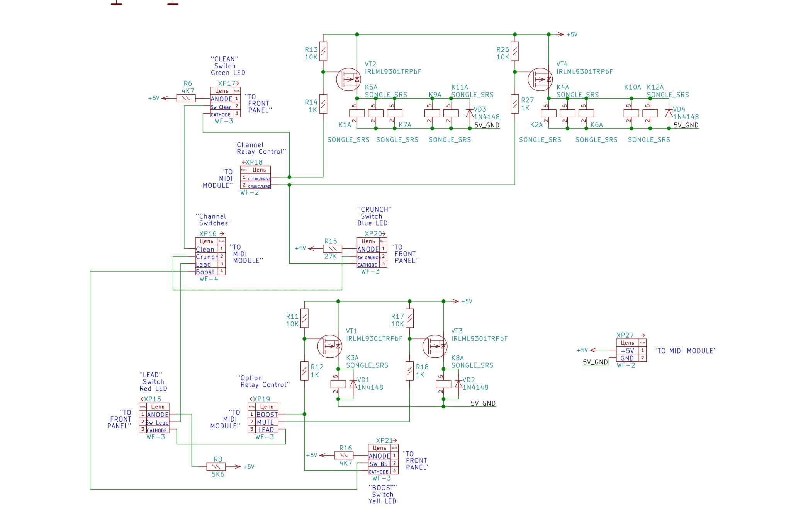Click the XP15 connector ANODE pin

tap(158, 415)
